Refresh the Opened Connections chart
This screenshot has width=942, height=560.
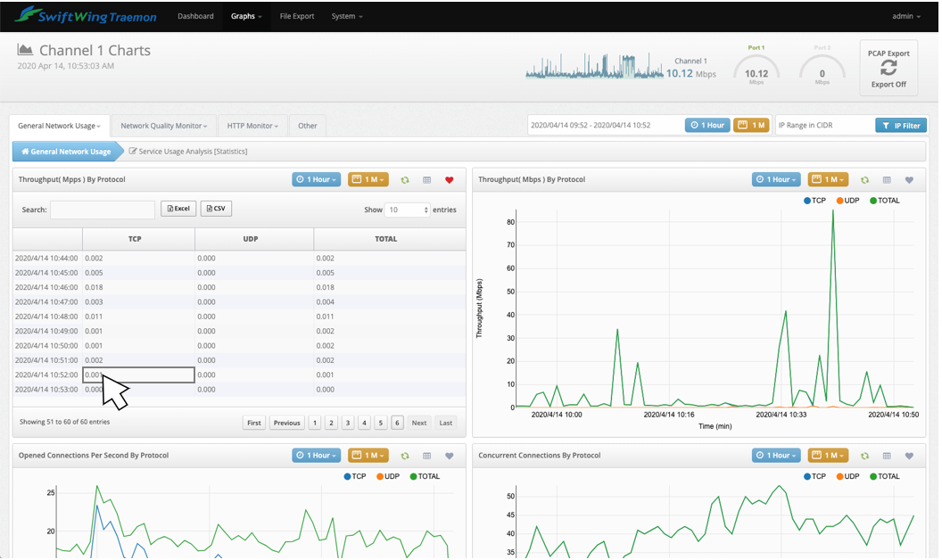click(x=405, y=456)
